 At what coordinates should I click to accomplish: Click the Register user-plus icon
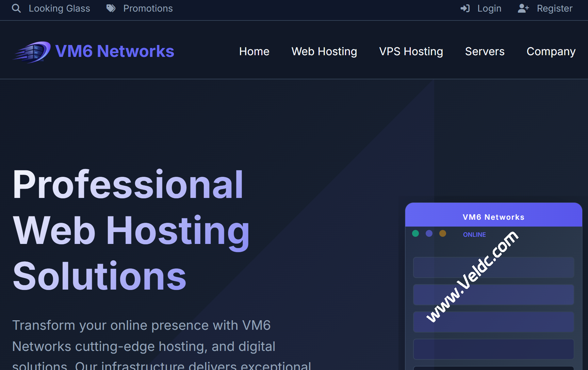click(x=523, y=8)
